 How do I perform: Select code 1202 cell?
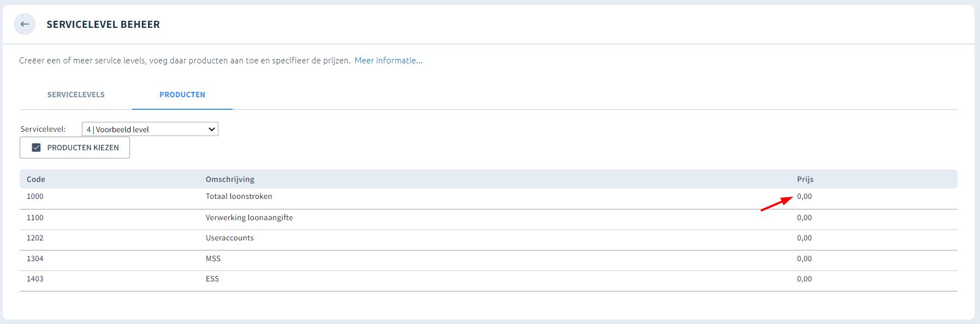click(35, 238)
